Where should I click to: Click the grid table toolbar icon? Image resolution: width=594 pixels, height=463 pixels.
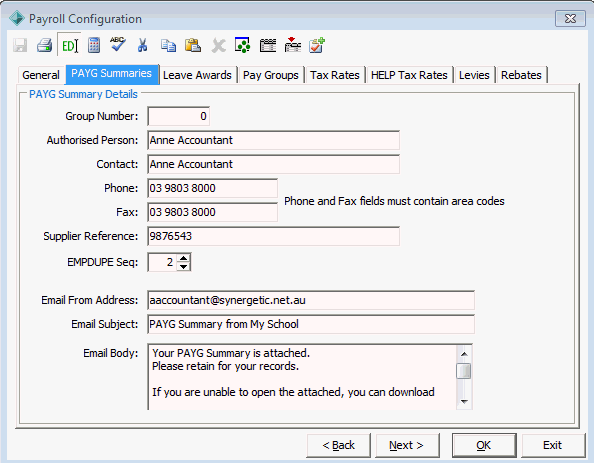[267, 45]
